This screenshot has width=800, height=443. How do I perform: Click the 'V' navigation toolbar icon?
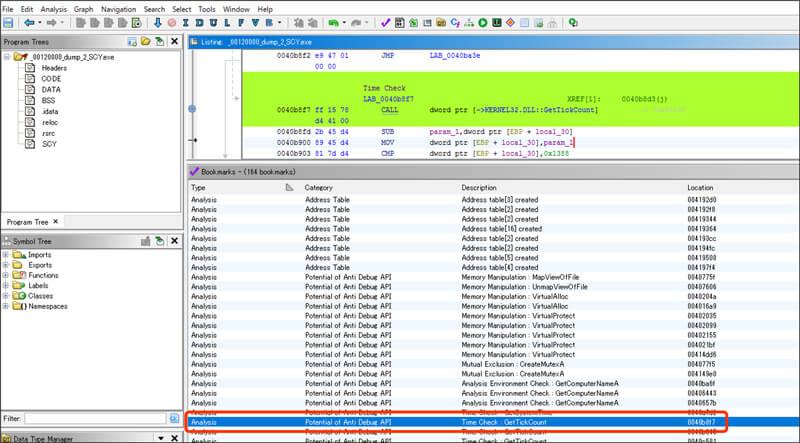pos(255,23)
